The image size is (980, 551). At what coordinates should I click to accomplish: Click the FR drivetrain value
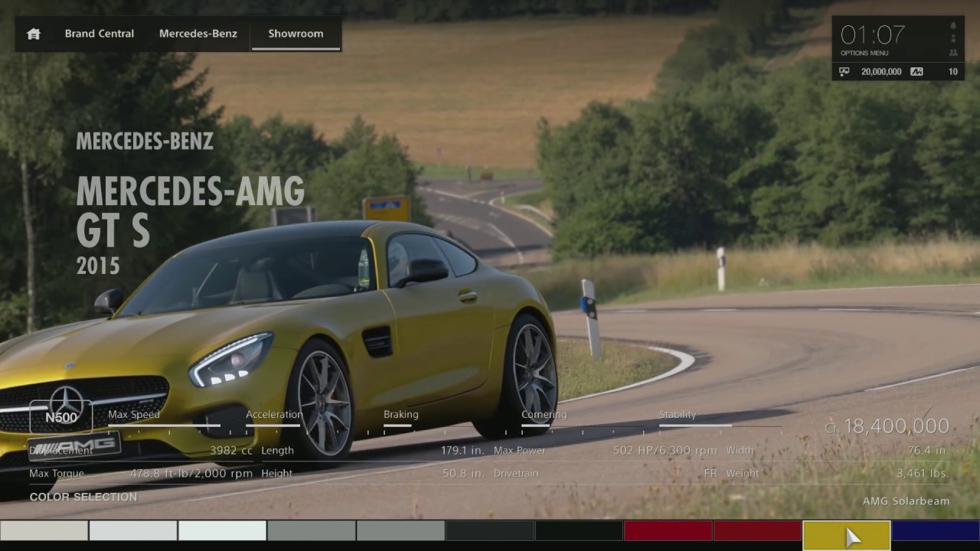coord(710,474)
